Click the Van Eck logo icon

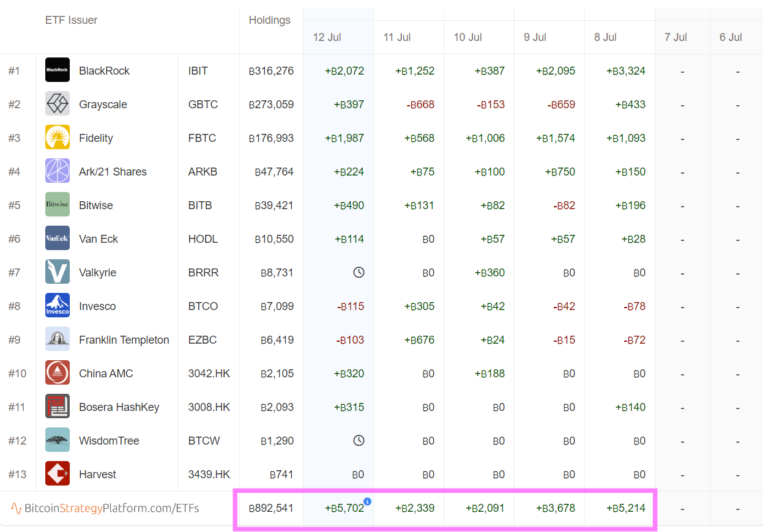point(58,238)
